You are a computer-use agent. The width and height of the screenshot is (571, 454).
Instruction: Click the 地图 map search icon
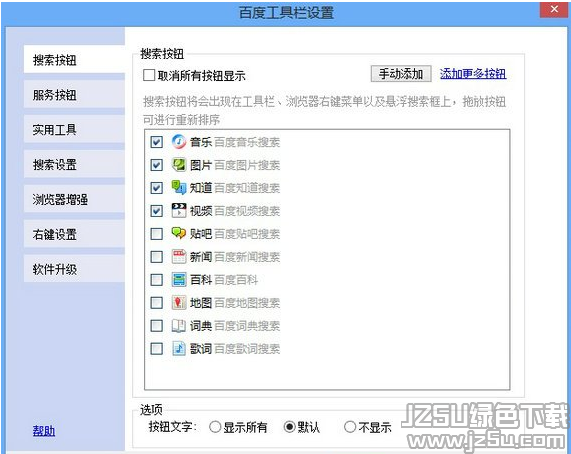179,303
